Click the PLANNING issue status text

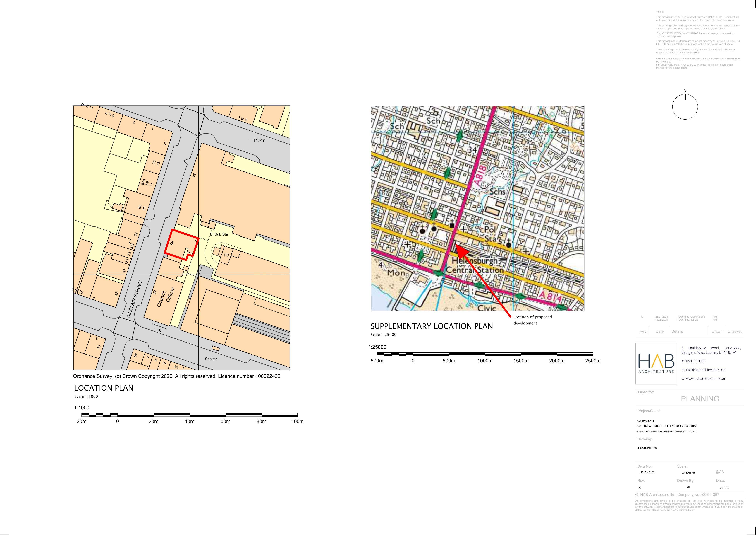point(700,399)
